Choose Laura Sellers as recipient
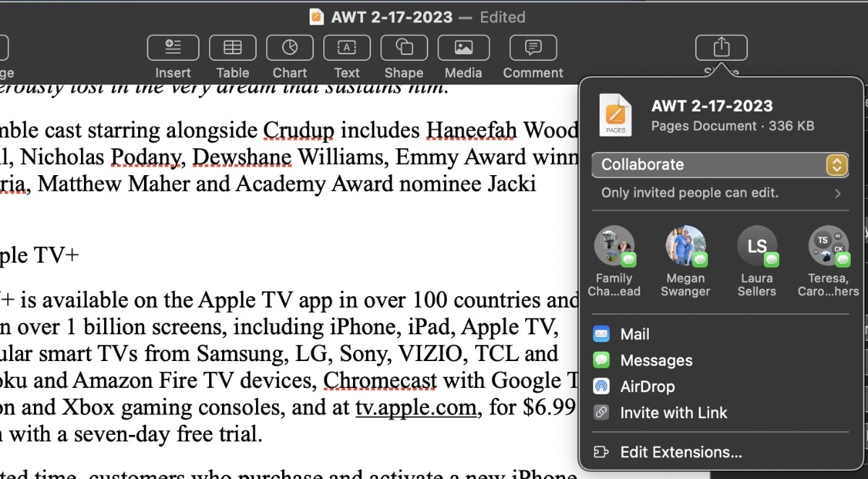 click(x=757, y=247)
